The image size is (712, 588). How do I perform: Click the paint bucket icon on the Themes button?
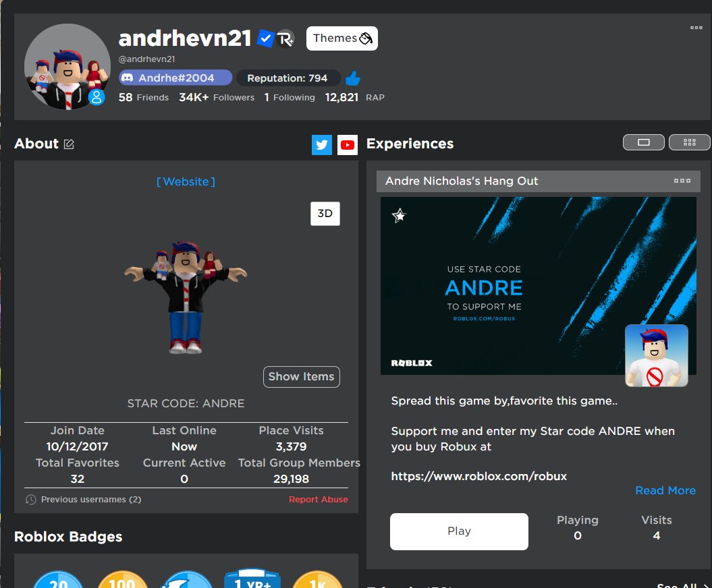click(366, 38)
